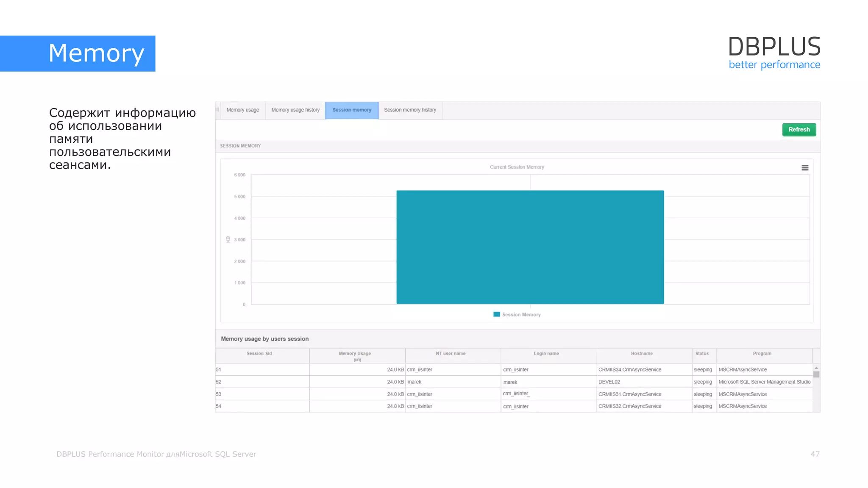Click the Status column header
Screen dimensions: 868x488
702,354
